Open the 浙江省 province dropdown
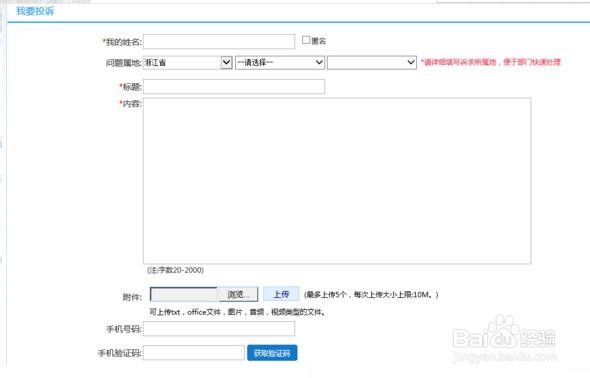Viewport: 590px width, 378px height. pos(188,62)
